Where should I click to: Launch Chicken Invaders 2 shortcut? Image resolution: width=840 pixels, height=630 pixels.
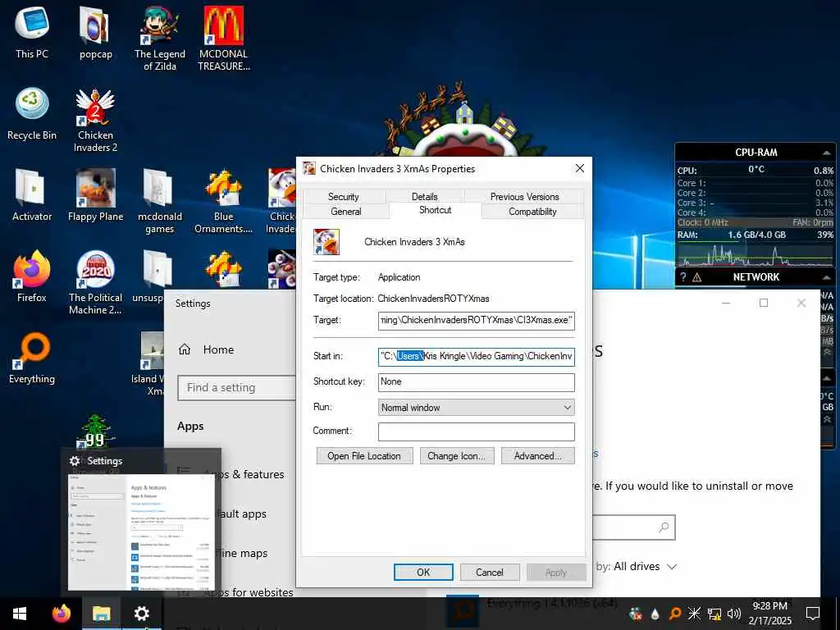(95, 119)
